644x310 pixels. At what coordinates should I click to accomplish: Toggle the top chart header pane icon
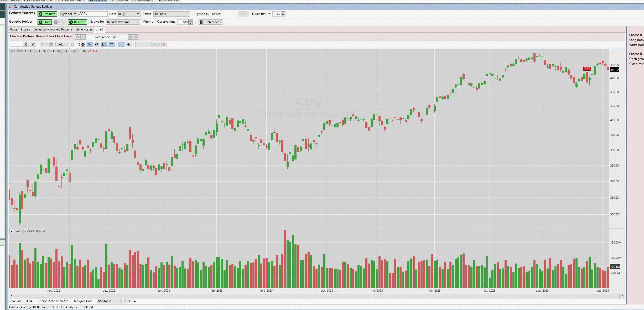[x=112, y=44]
